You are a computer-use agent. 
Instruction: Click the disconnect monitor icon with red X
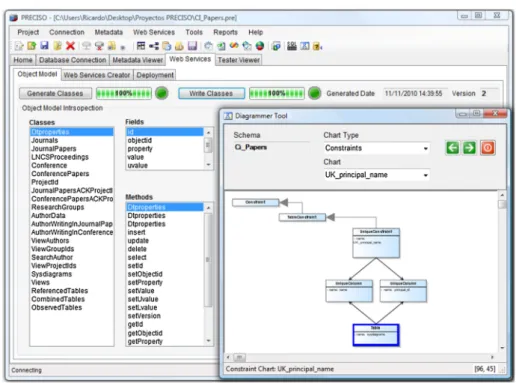[99, 46]
